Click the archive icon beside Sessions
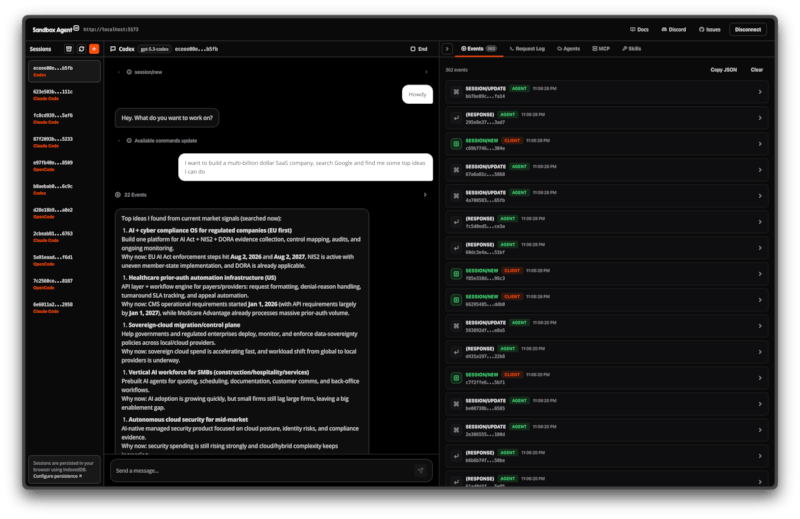This screenshot has height=519, width=800. (68, 48)
